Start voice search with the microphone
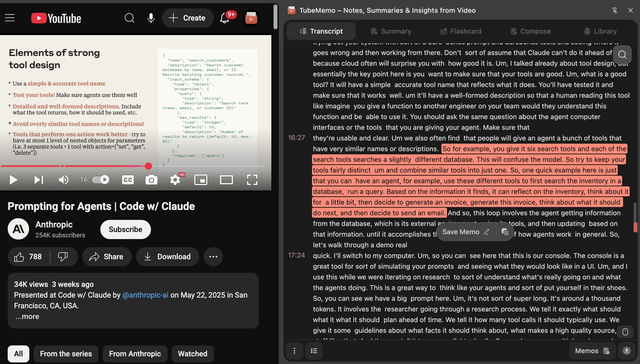 [x=151, y=18]
